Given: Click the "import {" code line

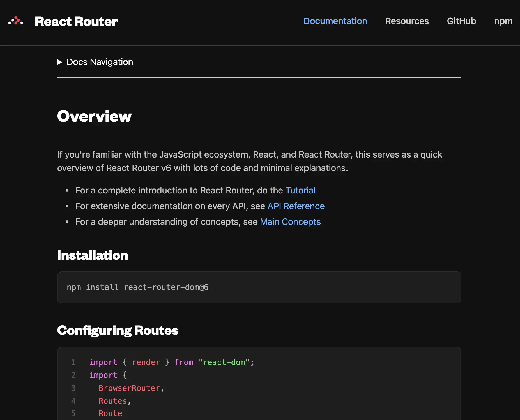Looking at the screenshot, I should pos(108,375).
